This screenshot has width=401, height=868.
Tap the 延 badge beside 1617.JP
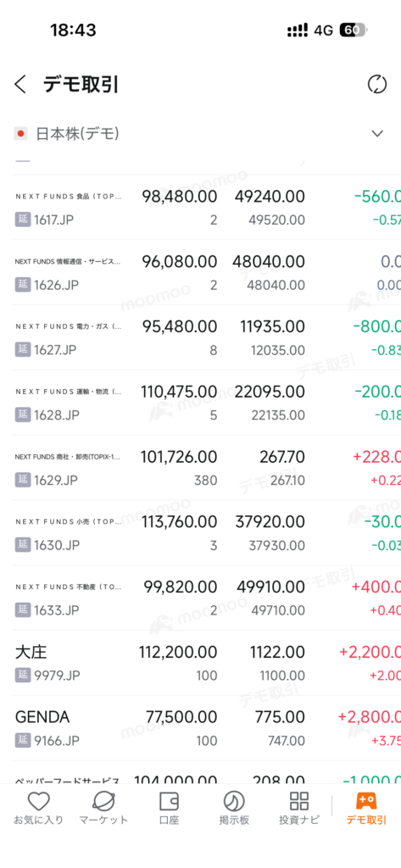[x=22, y=220]
